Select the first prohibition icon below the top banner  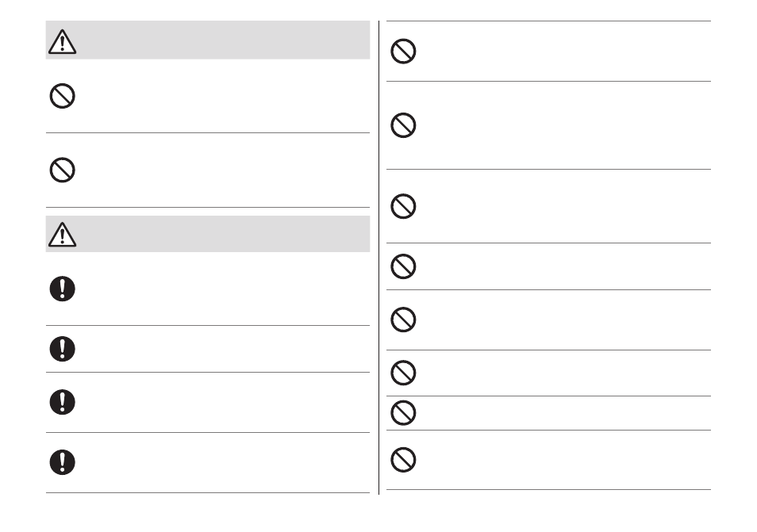pos(62,96)
